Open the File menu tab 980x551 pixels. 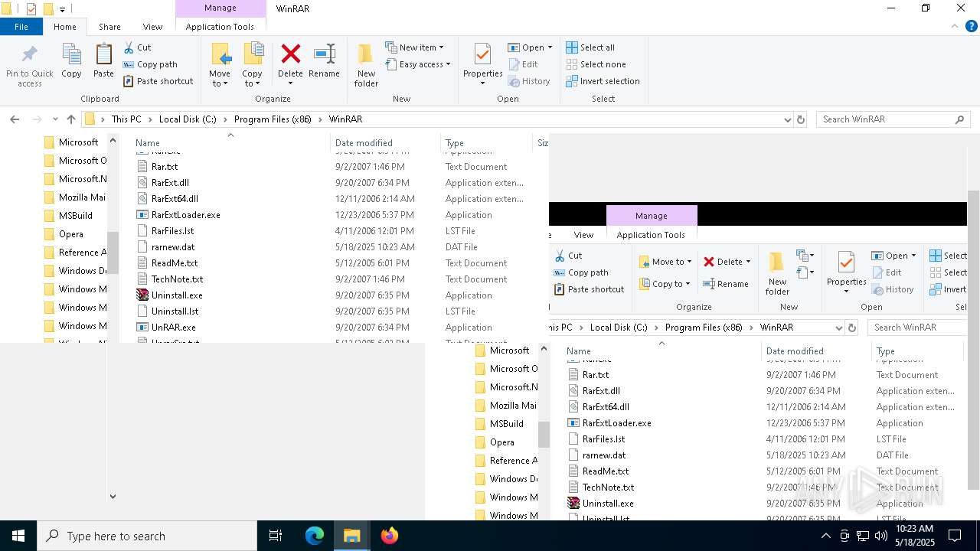click(21, 27)
